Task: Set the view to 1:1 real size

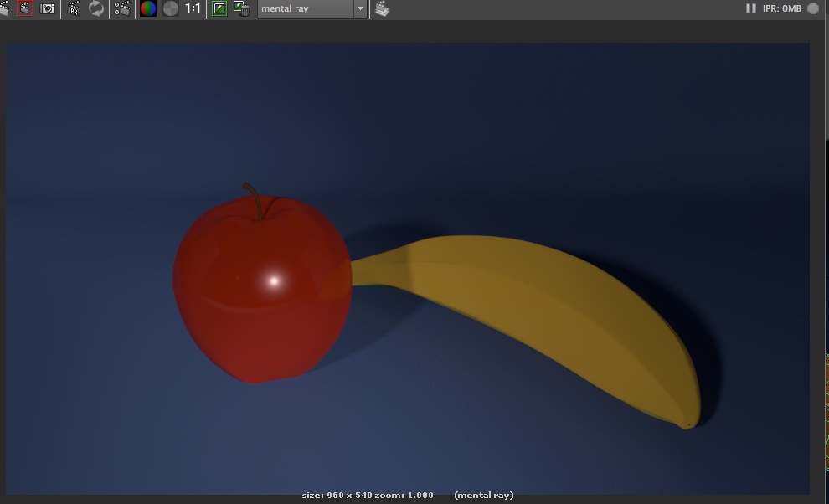Action: coord(193,8)
